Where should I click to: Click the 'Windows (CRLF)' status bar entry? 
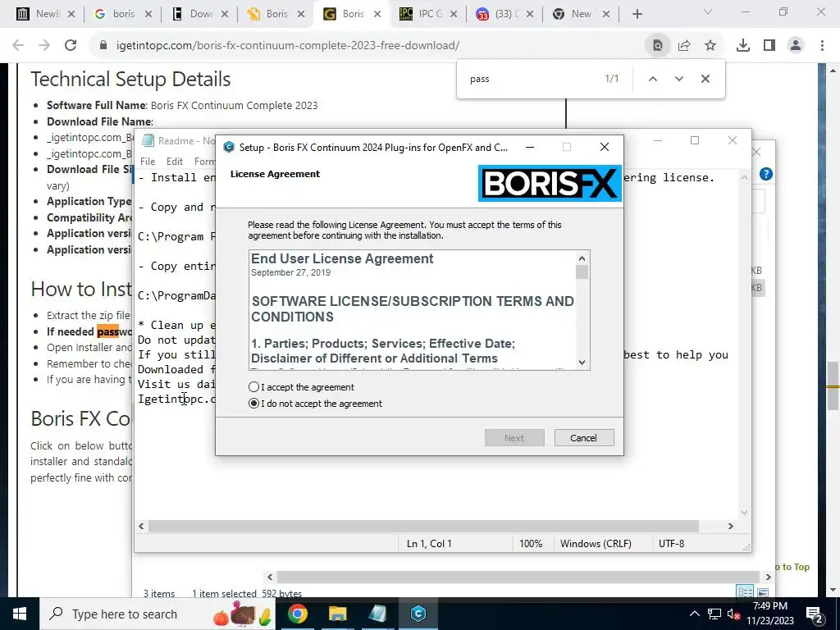[596, 543]
